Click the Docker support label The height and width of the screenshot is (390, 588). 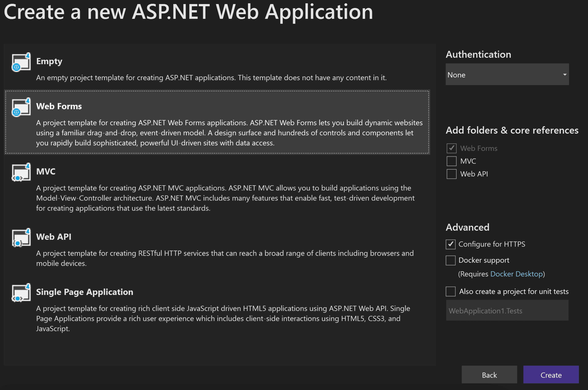[x=484, y=260]
